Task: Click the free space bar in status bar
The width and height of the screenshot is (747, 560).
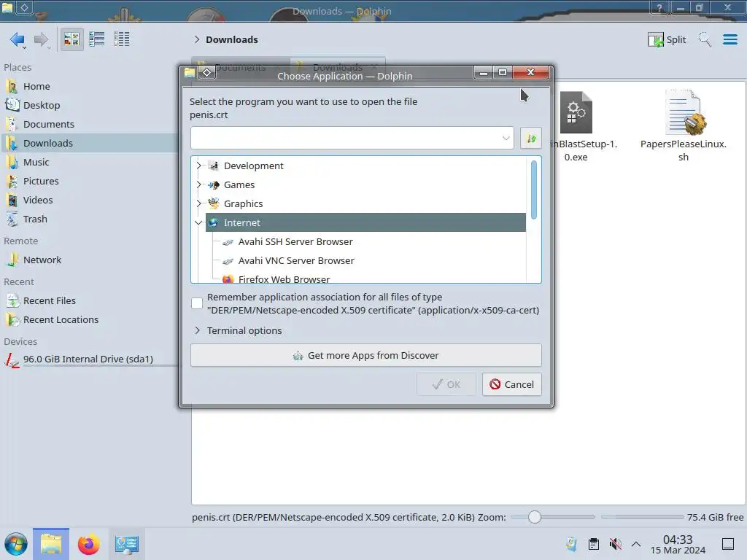Action: pyautogui.click(x=642, y=517)
